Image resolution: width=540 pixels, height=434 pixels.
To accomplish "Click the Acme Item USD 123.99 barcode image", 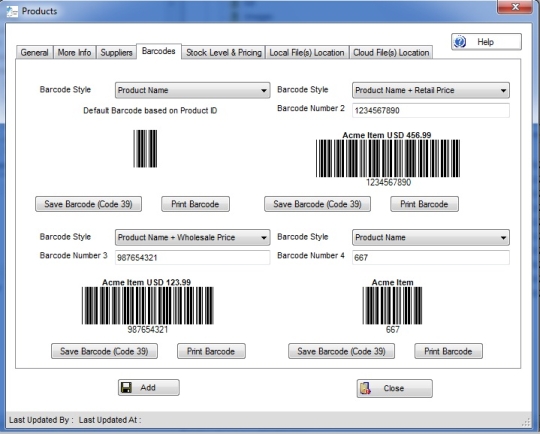I will pos(148,306).
